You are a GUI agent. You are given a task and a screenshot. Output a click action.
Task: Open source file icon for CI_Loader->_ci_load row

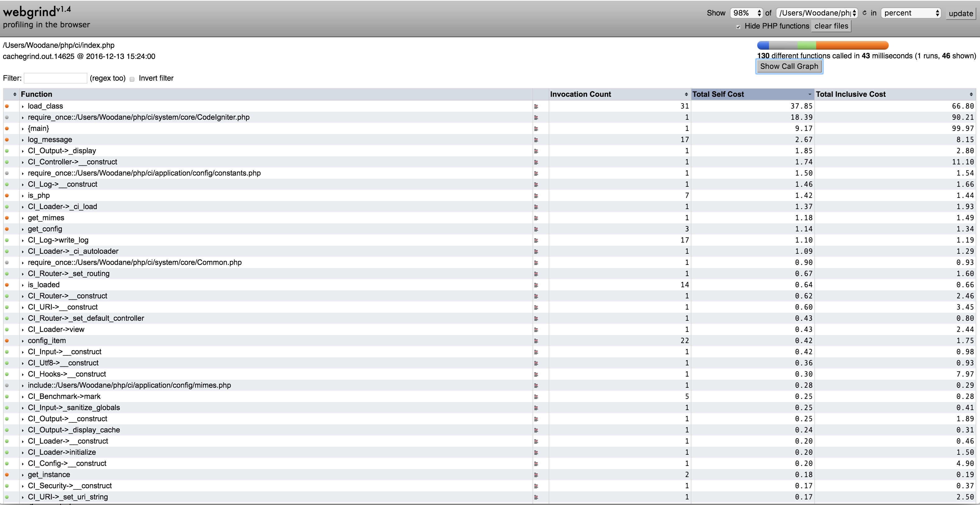point(536,207)
